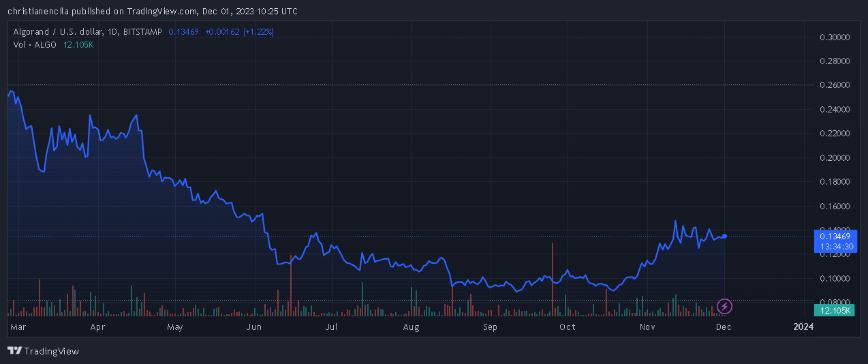Click the price change '+0.00162 (+1.22%)' text
868x364 pixels.
point(239,32)
